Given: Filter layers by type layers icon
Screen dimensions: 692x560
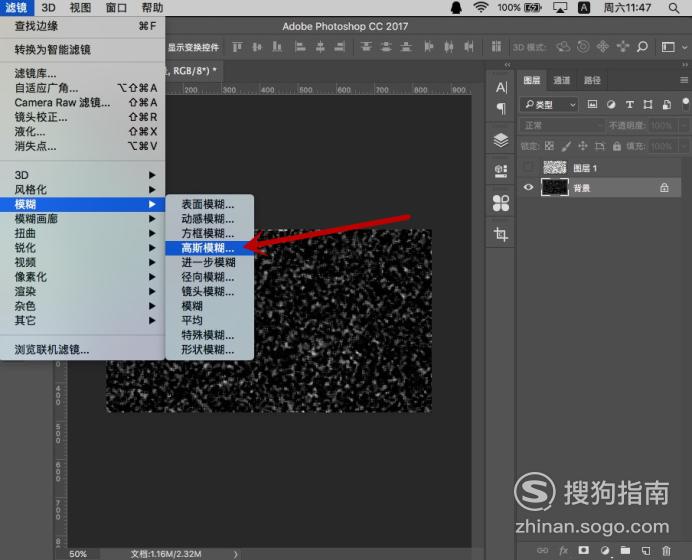Looking at the screenshot, I should (x=630, y=104).
